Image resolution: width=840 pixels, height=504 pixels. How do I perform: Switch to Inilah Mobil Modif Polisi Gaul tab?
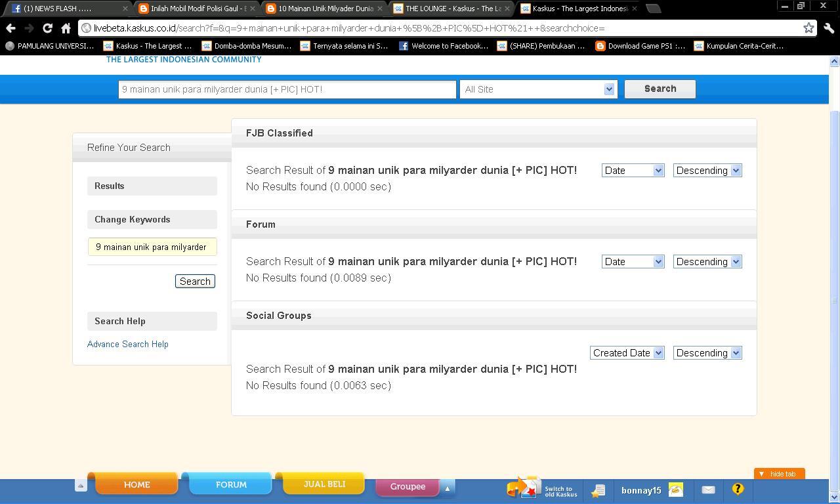(x=197, y=9)
